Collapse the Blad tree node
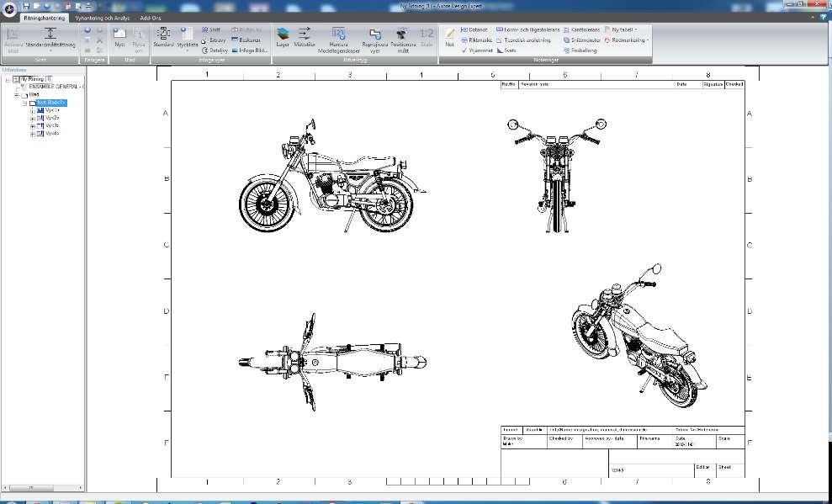This screenshot has width=832, height=504. click(17, 95)
